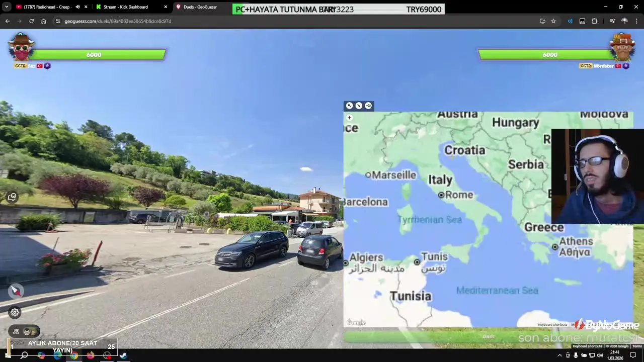Open the volume control in system tray
Image resolution: width=644 pixels, height=362 pixels.
pyautogui.click(x=600, y=355)
